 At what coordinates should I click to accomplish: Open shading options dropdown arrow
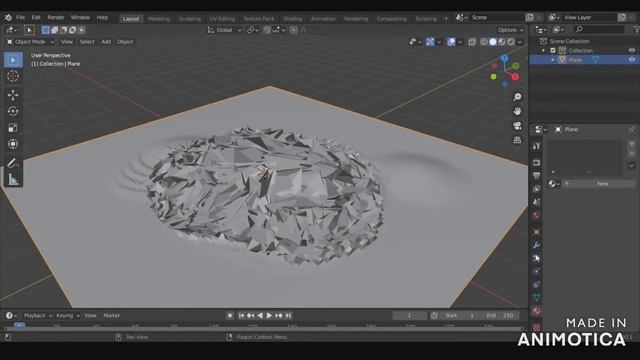pyautogui.click(x=520, y=42)
